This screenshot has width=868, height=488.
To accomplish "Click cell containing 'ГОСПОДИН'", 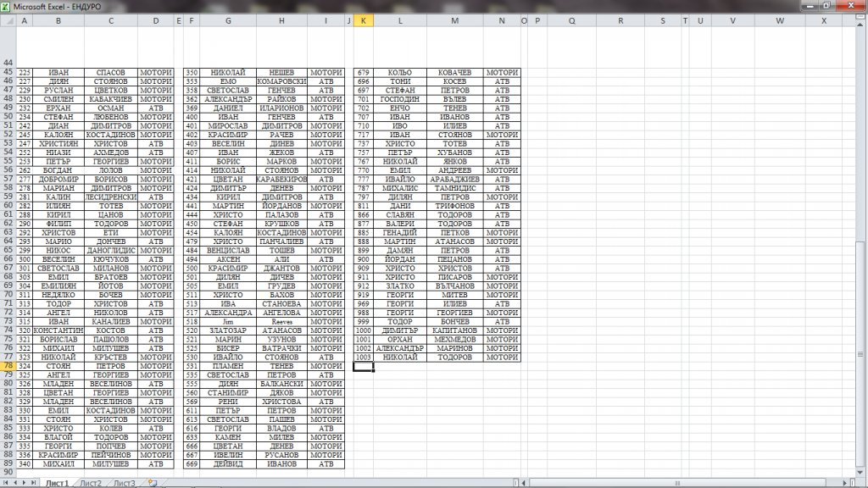I will point(400,99).
